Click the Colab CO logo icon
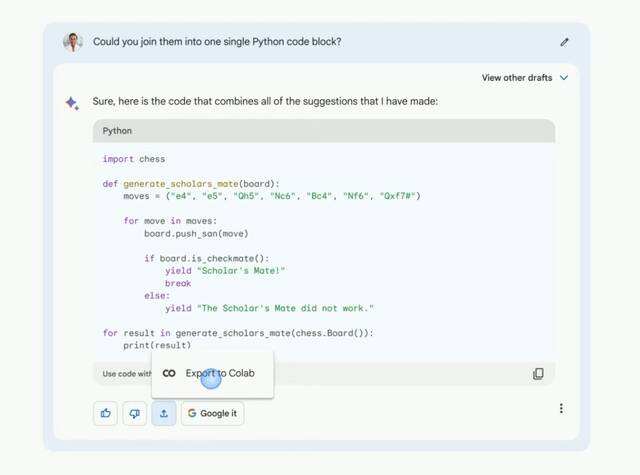Viewport: 640px width, 475px height. pos(169,373)
